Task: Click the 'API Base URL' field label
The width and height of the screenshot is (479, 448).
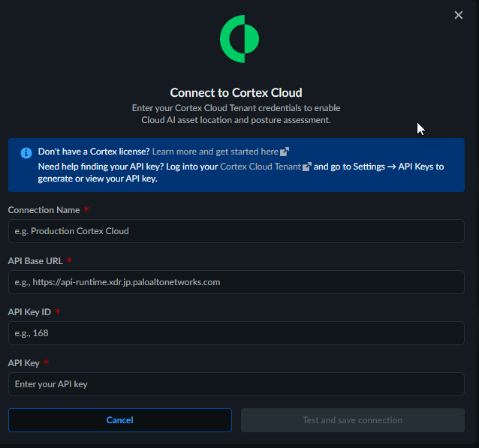Action: click(x=35, y=261)
